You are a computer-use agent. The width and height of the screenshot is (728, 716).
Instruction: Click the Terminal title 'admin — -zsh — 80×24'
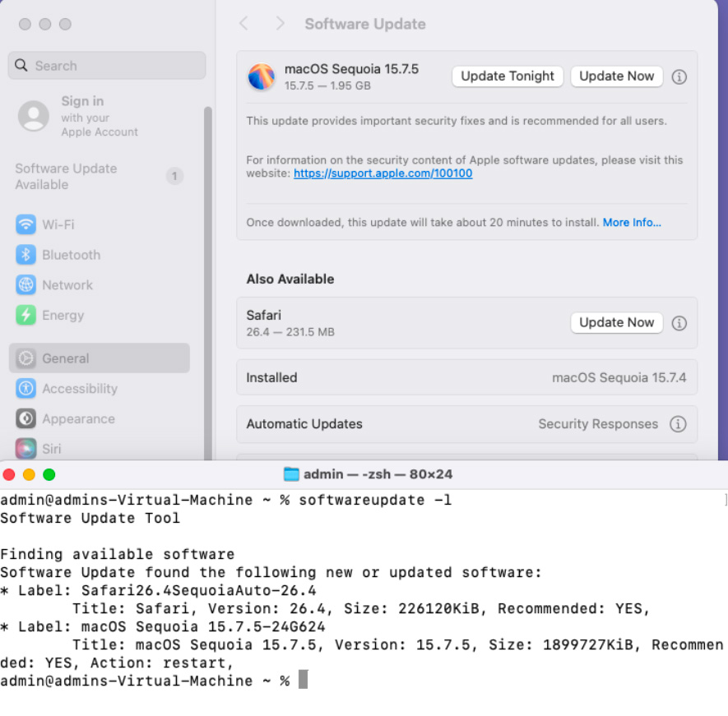click(378, 474)
